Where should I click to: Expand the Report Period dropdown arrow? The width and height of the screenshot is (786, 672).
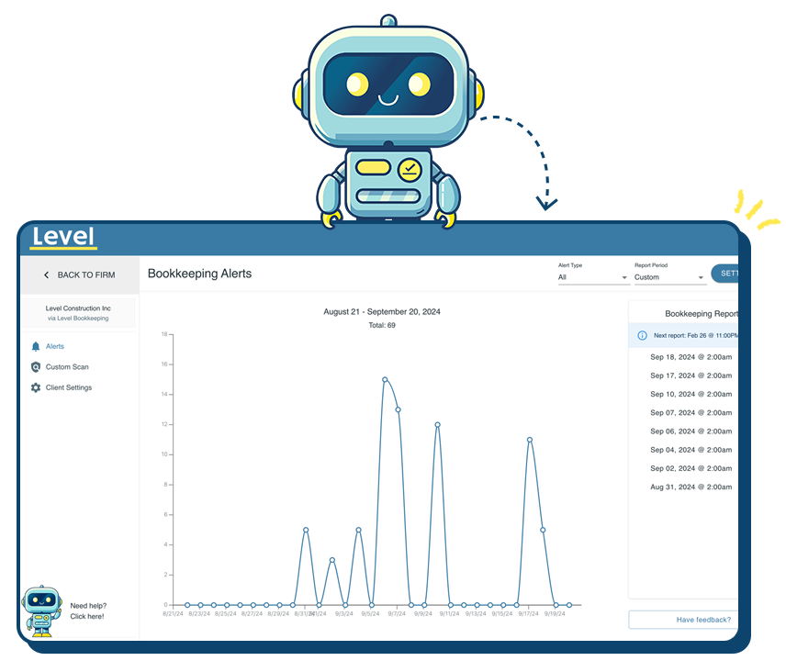(701, 277)
